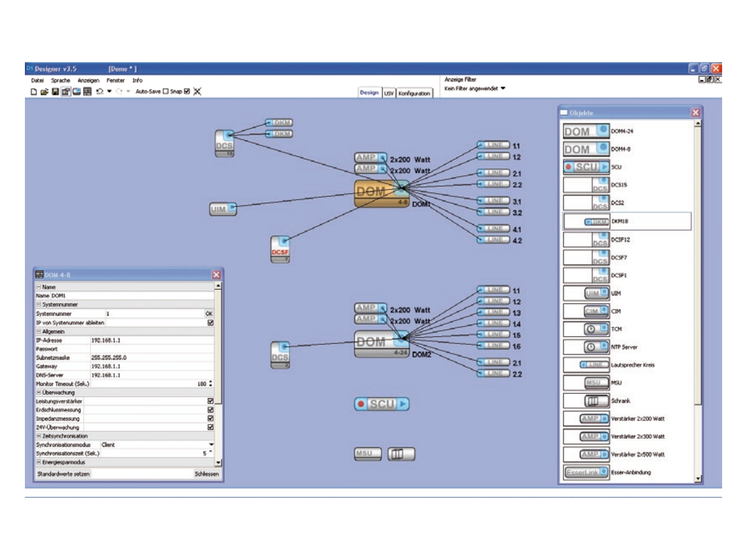The image size is (747, 560).
Task: Uncheck the Erdschlussmessung checkbox
Action: (x=210, y=410)
